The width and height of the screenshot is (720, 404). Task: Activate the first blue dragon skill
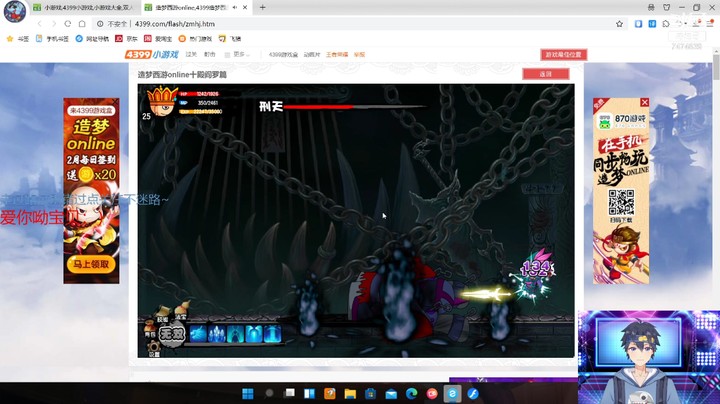click(198, 334)
